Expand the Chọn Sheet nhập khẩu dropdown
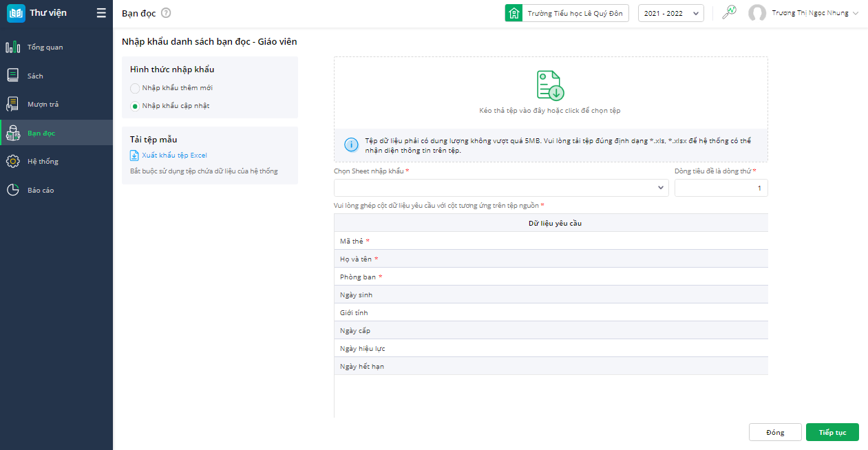 501,188
